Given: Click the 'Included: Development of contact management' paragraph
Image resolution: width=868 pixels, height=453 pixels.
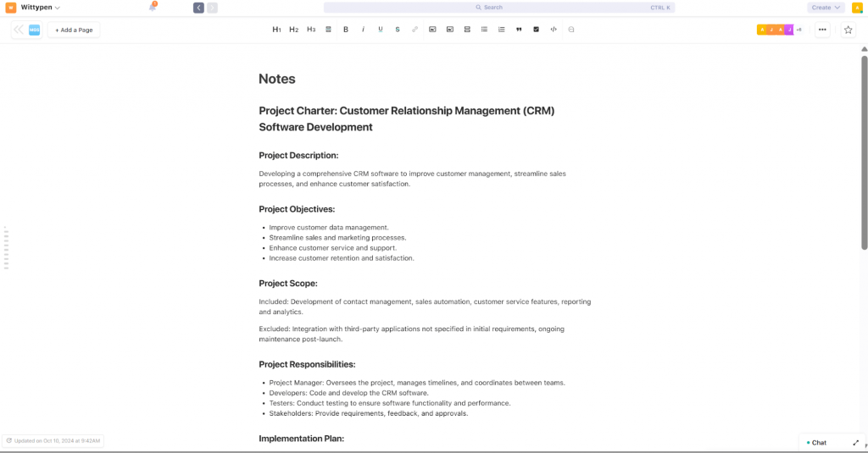Looking at the screenshot, I should (425, 307).
